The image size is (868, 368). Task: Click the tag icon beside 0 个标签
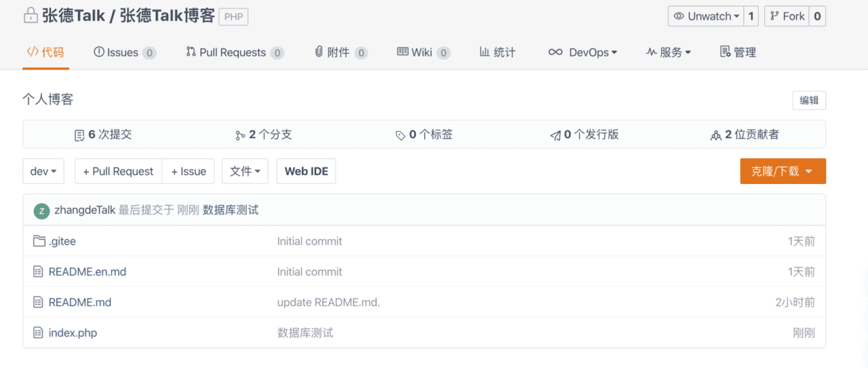click(x=401, y=135)
